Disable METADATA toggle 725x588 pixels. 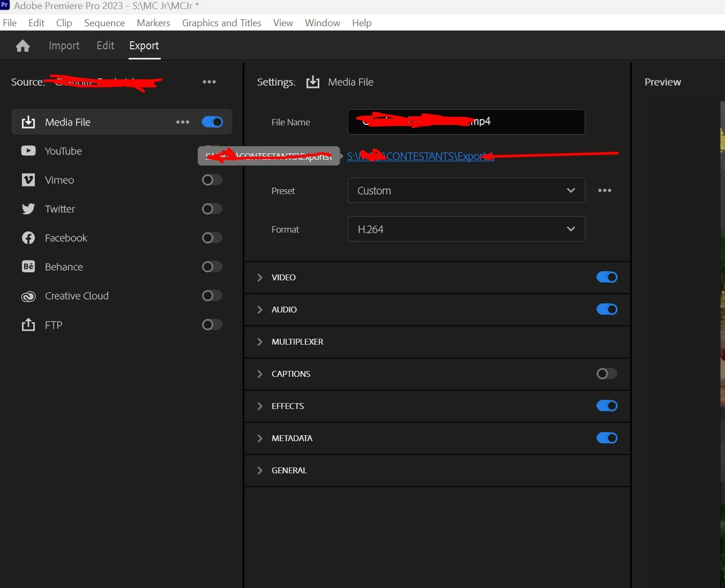tap(607, 438)
